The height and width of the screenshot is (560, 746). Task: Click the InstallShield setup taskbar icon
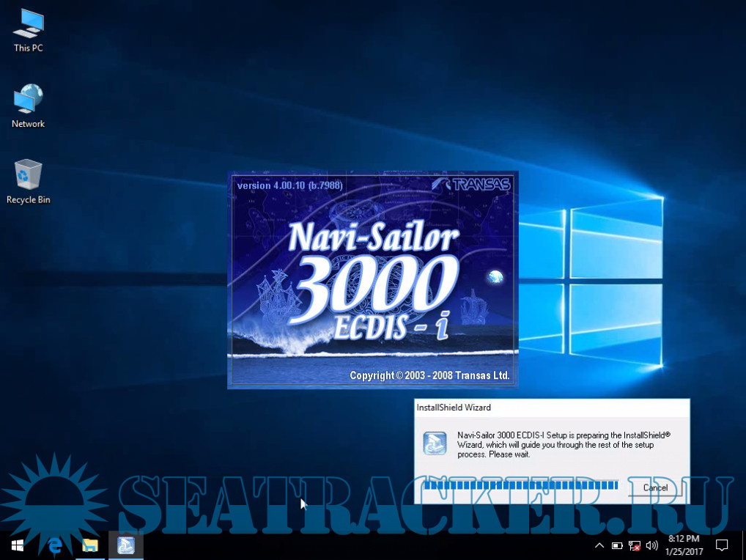(x=125, y=545)
